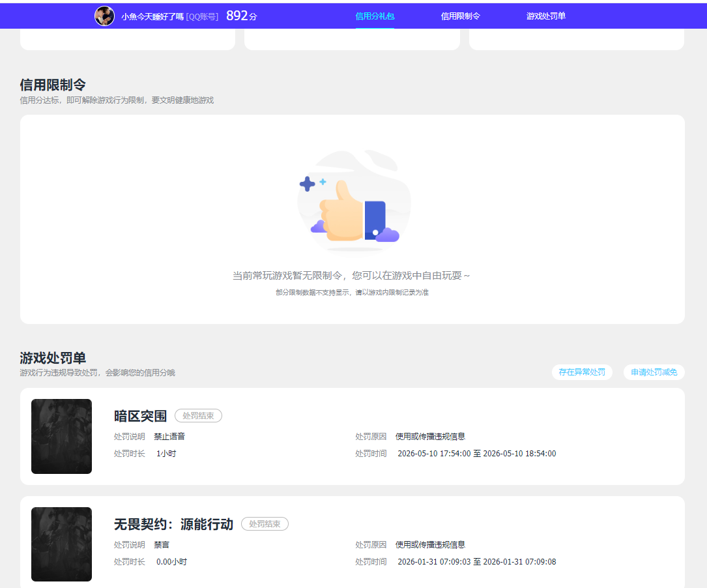Screen dimensions: 707x588
Task: Open the 暗区突围 game cover thumbnail
Action: tap(61, 437)
